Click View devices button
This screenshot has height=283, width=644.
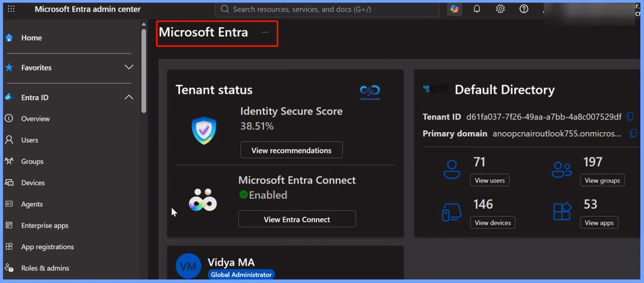(492, 223)
